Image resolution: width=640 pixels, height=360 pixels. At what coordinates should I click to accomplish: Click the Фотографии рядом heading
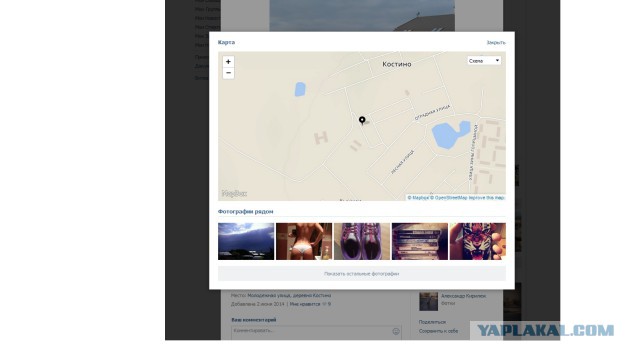click(x=245, y=211)
